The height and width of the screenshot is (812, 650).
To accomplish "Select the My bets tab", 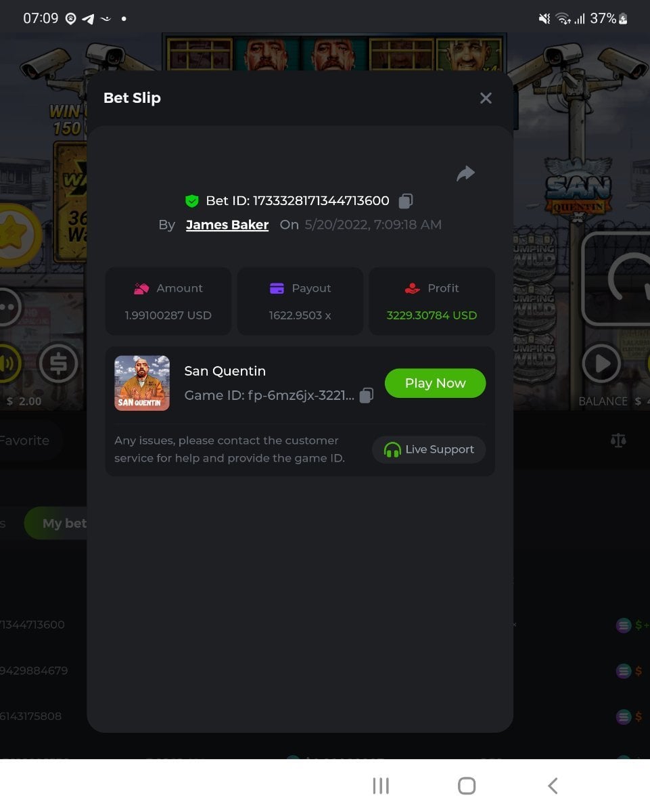I will 56,523.
